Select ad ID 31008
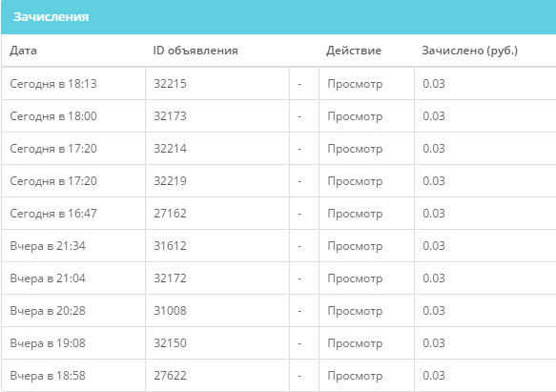This screenshot has height=392, width=556. tap(170, 311)
